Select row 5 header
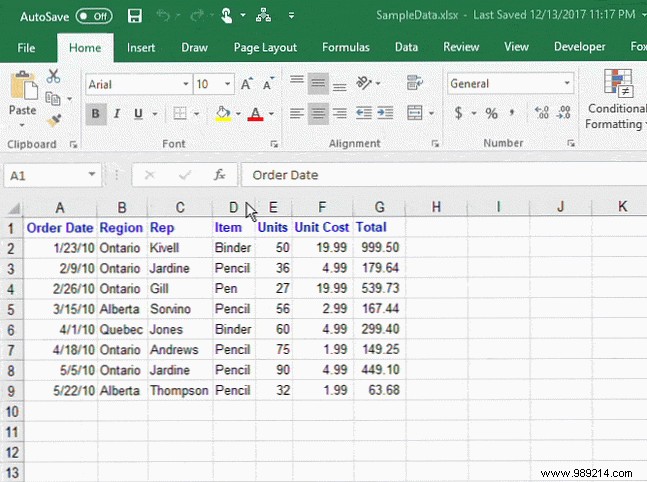Screen dimensions: 647x482 pyautogui.click(x=11, y=310)
